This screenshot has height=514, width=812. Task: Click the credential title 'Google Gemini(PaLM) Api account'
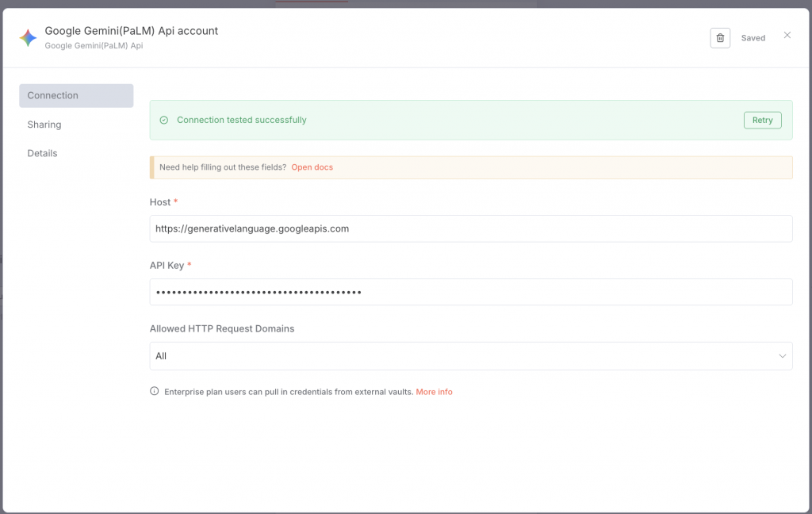pyautogui.click(x=132, y=31)
